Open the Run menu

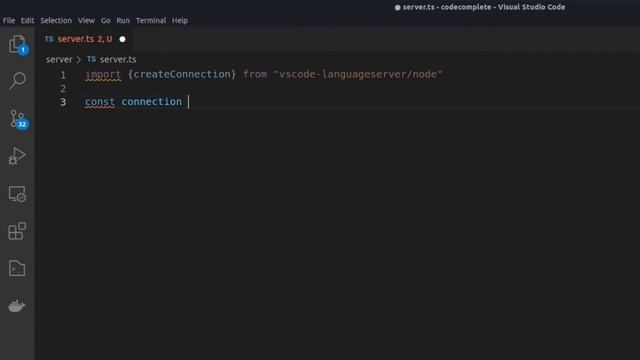(123, 20)
